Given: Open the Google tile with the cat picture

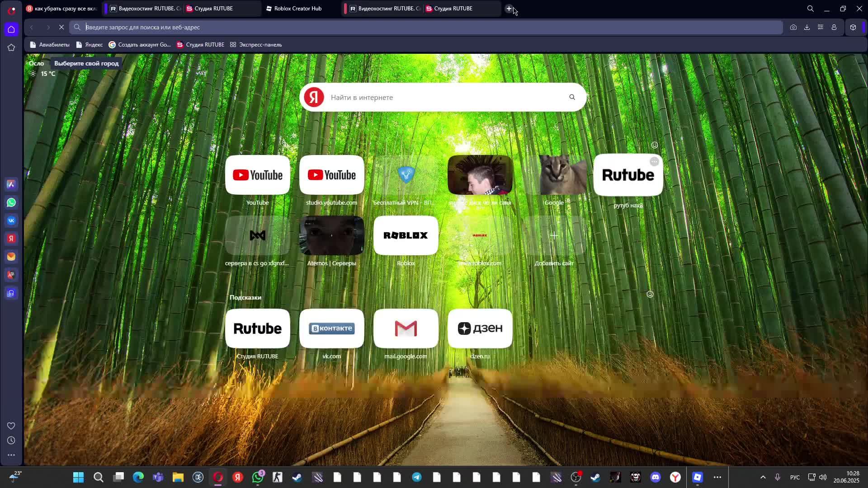Looking at the screenshot, I should [554, 175].
